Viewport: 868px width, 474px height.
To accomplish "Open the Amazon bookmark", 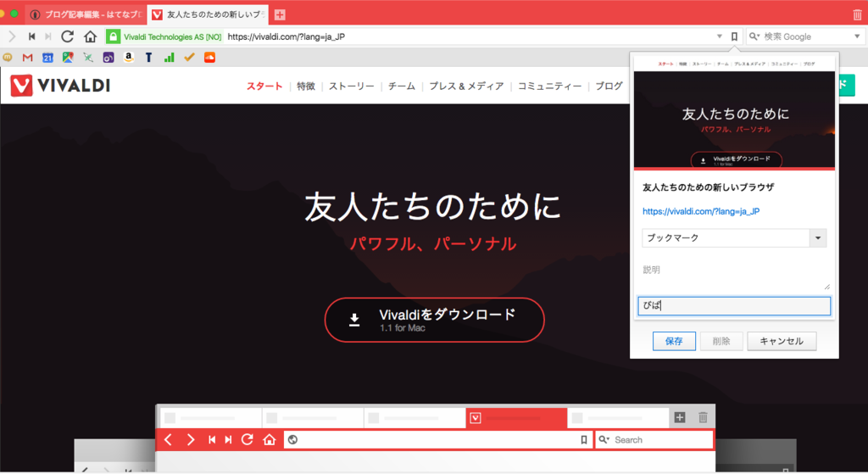I will pos(129,57).
